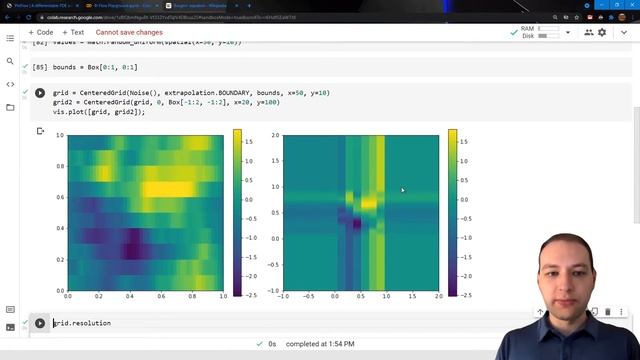Click inside the bounds = Box cell
The image size is (640, 360).
pyautogui.click(x=331, y=67)
